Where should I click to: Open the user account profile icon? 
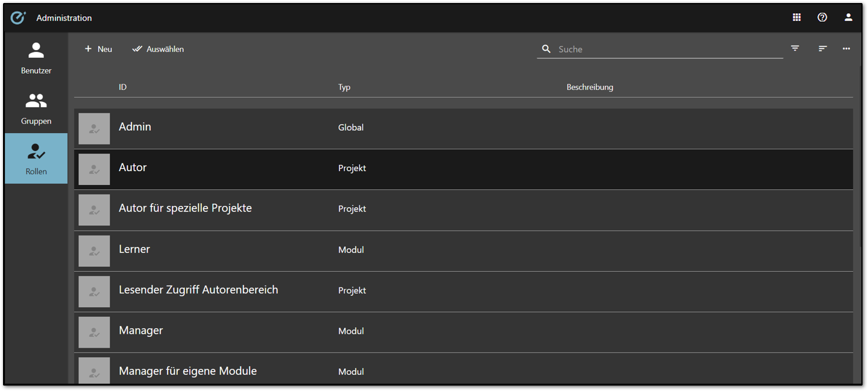848,17
